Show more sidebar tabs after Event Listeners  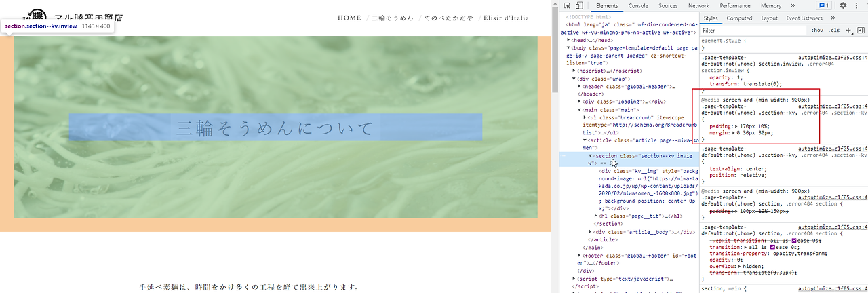click(x=831, y=18)
